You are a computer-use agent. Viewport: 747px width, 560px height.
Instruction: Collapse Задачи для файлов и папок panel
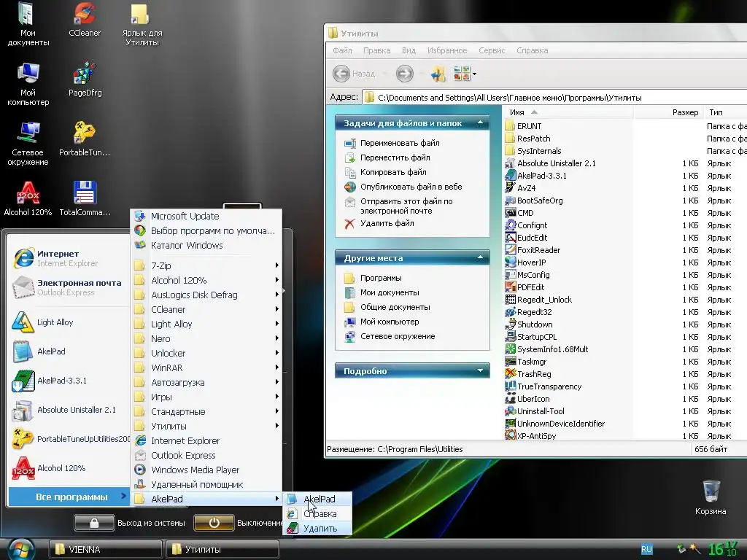[x=480, y=122]
